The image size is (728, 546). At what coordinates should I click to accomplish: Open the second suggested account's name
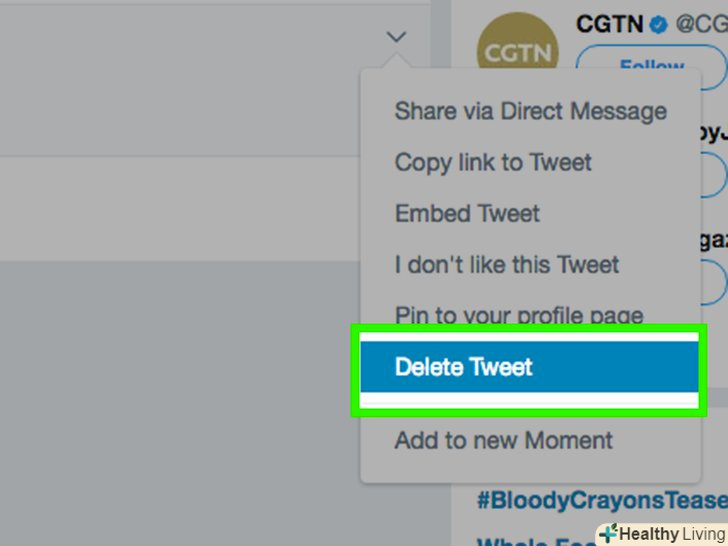(x=710, y=134)
